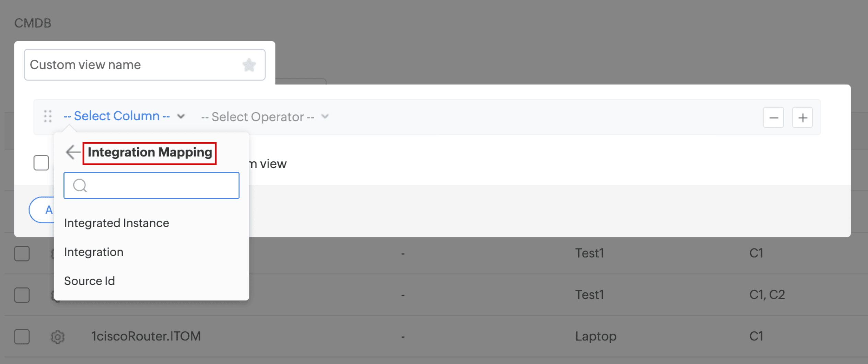
Task: Click the 1ciscoRouter.ITOM item name
Action: pyautogui.click(x=146, y=336)
